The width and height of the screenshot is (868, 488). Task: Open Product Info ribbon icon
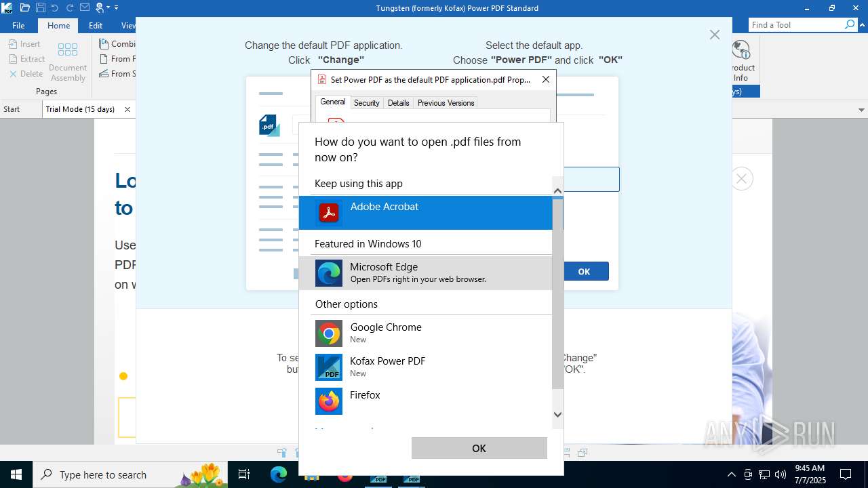pyautogui.click(x=741, y=61)
